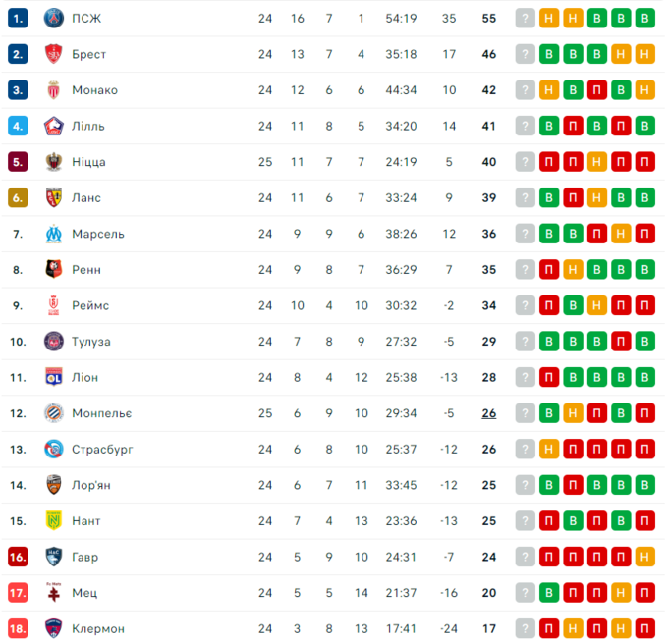Select the Montpellier club logo
668x644 pixels.
(54, 413)
